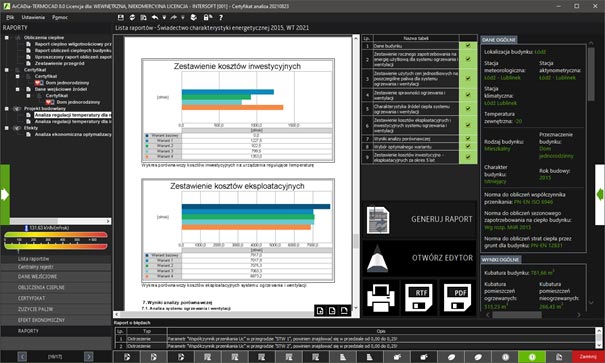Viewport: 605px width, 363px height.
Task: Toggle checkbox for Wybór optymalnego wariantu
Action: click(x=468, y=147)
